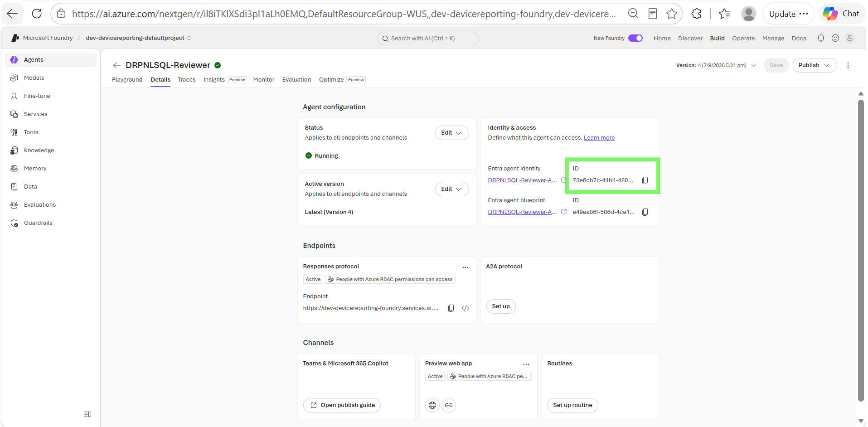Open Evaluations in the sidebar

[51, 205]
